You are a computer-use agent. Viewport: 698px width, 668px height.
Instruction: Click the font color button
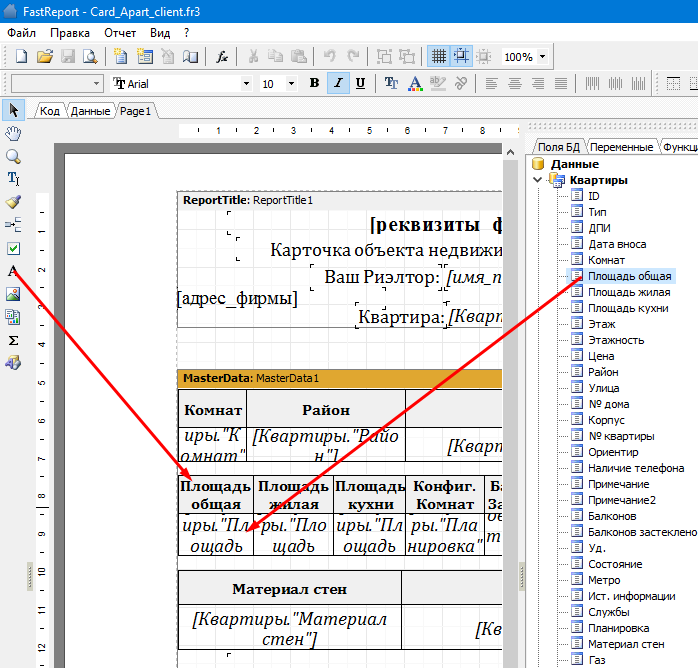[x=414, y=83]
